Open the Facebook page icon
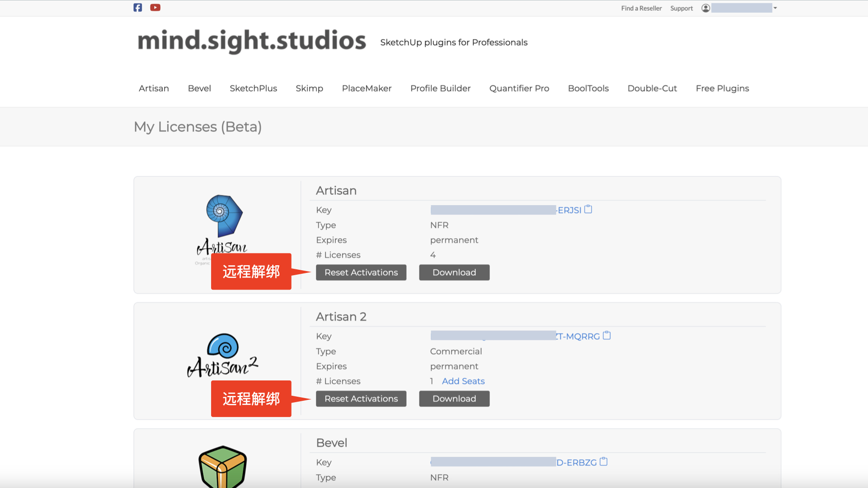 (x=138, y=8)
